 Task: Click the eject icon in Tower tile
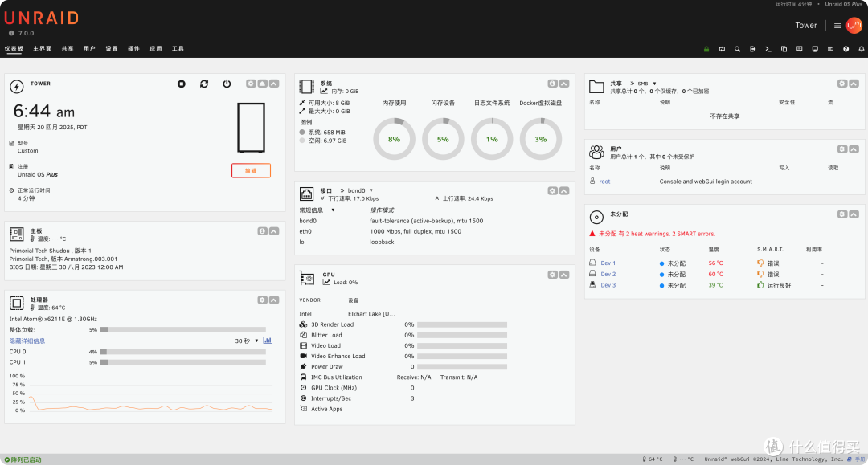click(262, 84)
